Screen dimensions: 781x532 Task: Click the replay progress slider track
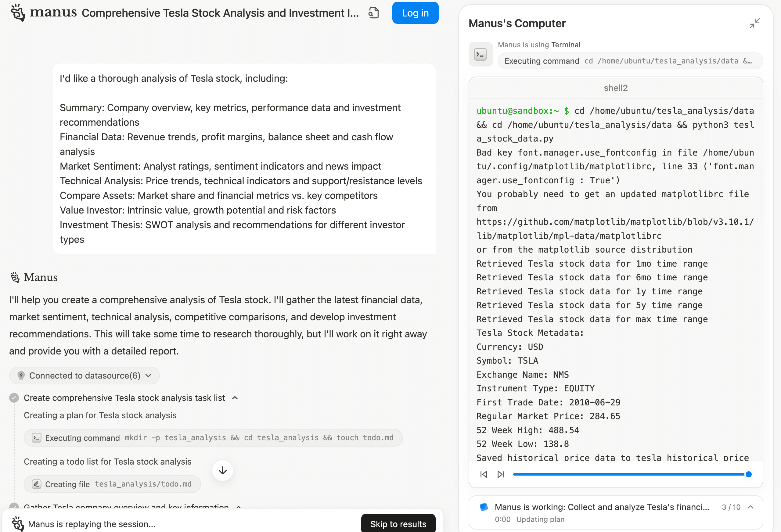pyautogui.click(x=628, y=474)
